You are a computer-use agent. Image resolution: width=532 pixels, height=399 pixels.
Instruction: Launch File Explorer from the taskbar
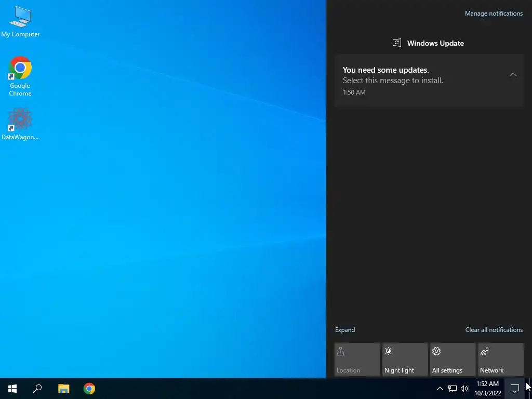(63, 389)
